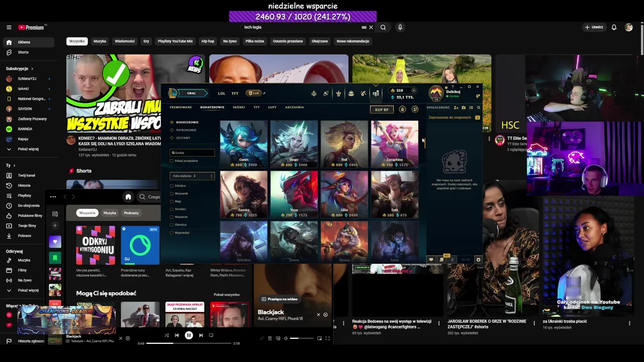Expand the Ty section chevron
The width and height of the screenshot is (644, 362).
tap(14, 165)
